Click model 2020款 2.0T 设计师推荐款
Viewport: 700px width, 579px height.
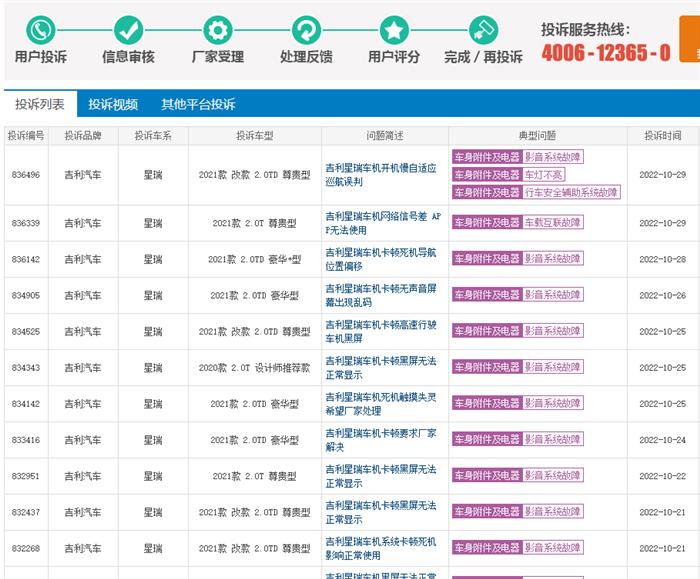[x=254, y=368]
